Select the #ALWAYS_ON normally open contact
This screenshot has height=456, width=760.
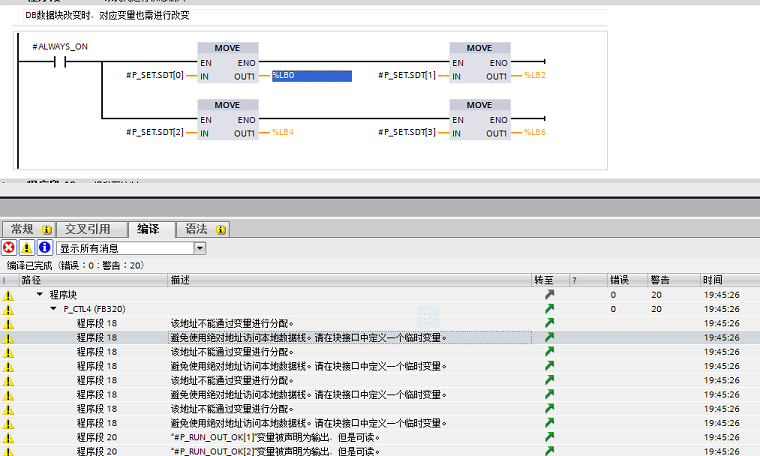click(x=60, y=62)
